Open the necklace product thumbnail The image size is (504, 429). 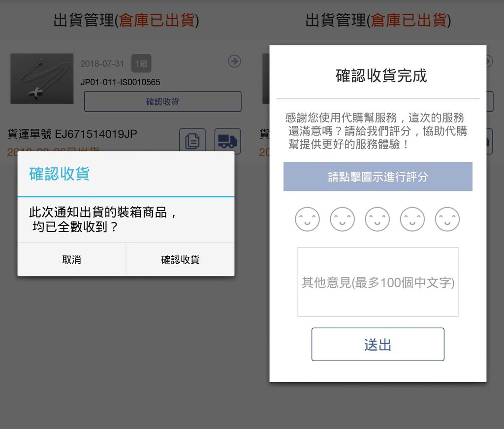(x=42, y=78)
